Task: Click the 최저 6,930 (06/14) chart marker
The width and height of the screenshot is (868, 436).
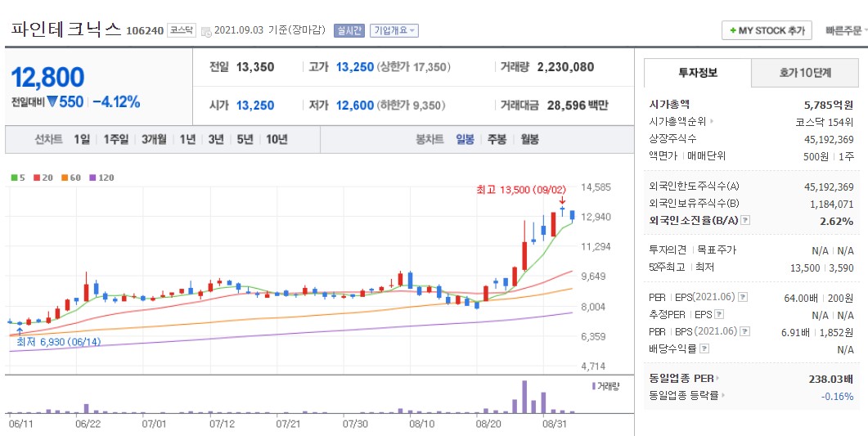Action: pos(58,342)
